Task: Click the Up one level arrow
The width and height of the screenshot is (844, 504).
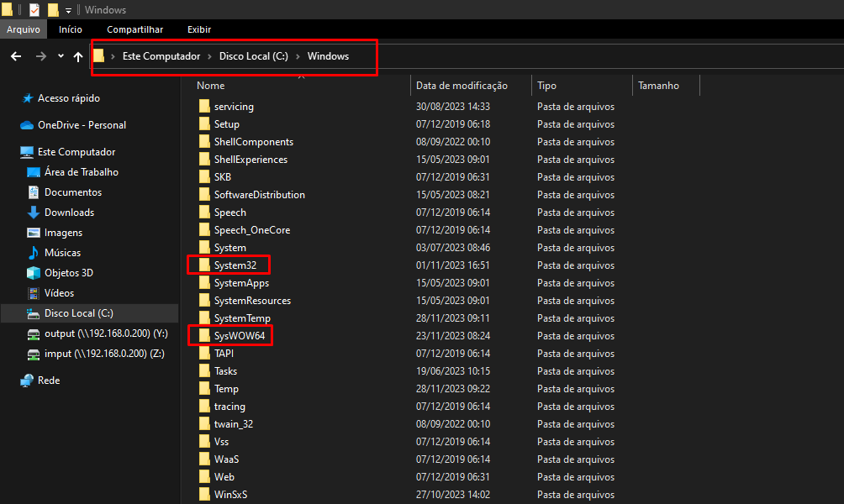Action: tap(78, 56)
